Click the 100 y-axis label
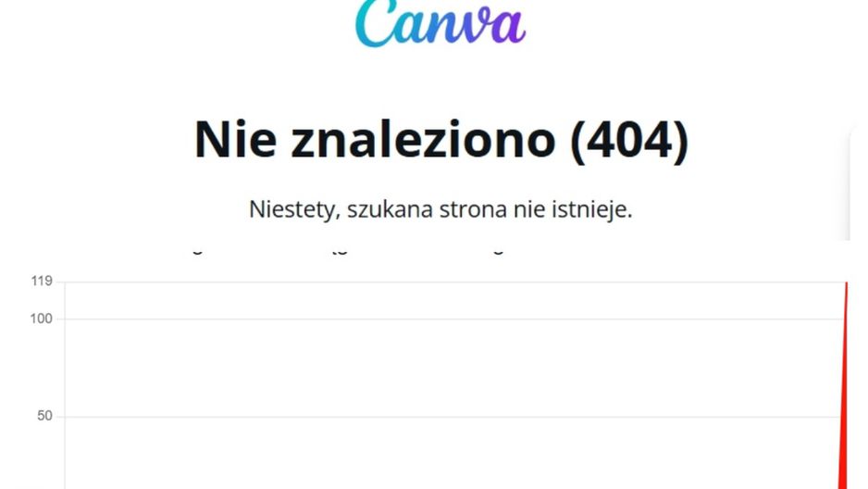 pyautogui.click(x=42, y=319)
